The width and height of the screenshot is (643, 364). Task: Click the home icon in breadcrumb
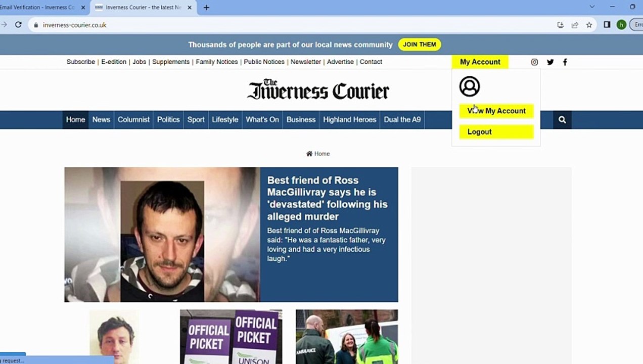(309, 154)
